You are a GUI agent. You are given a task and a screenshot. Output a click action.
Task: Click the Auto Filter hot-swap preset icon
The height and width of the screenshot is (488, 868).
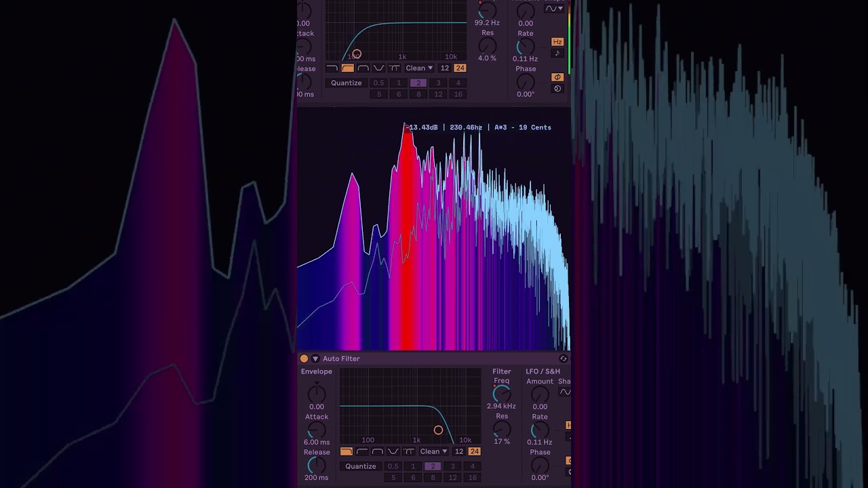(563, 359)
